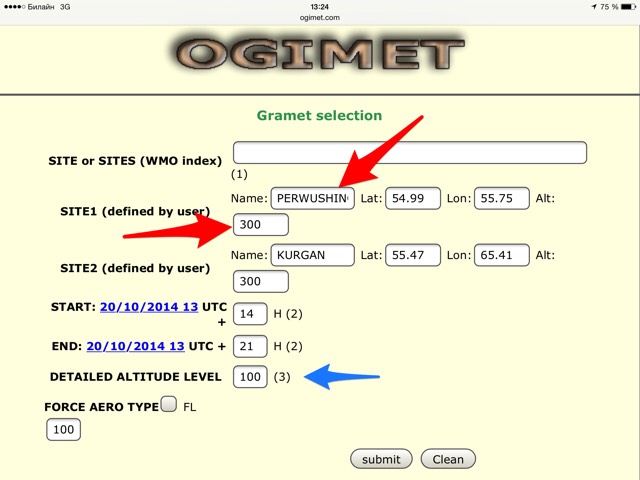Viewport: 640px width, 480px height.
Task: Click the Gramet selection heading
Action: pos(319,116)
